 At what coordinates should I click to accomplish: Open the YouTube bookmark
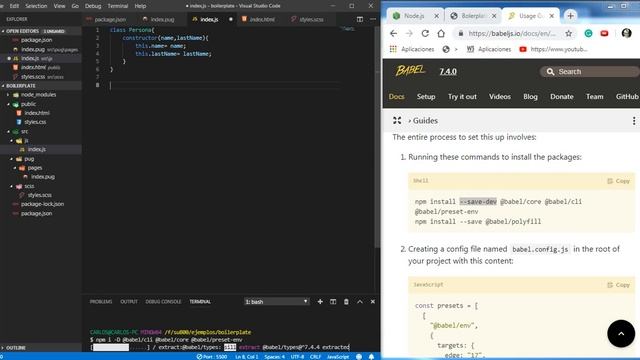pos(553,49)
